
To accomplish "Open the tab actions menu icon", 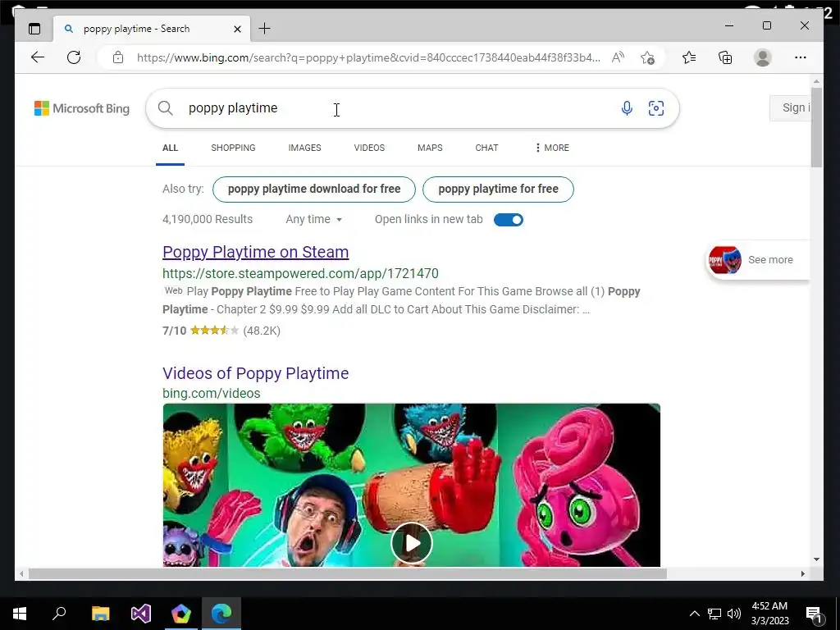I will click(34, 29).
